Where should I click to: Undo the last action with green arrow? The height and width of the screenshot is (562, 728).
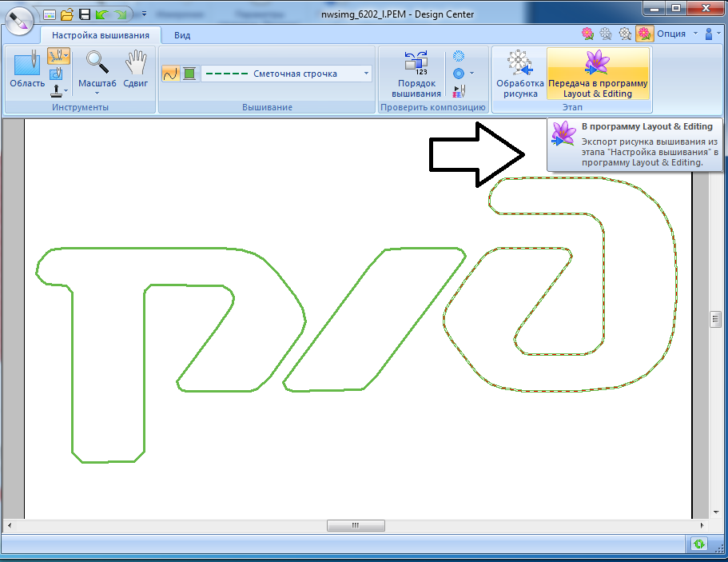point(102,14)
